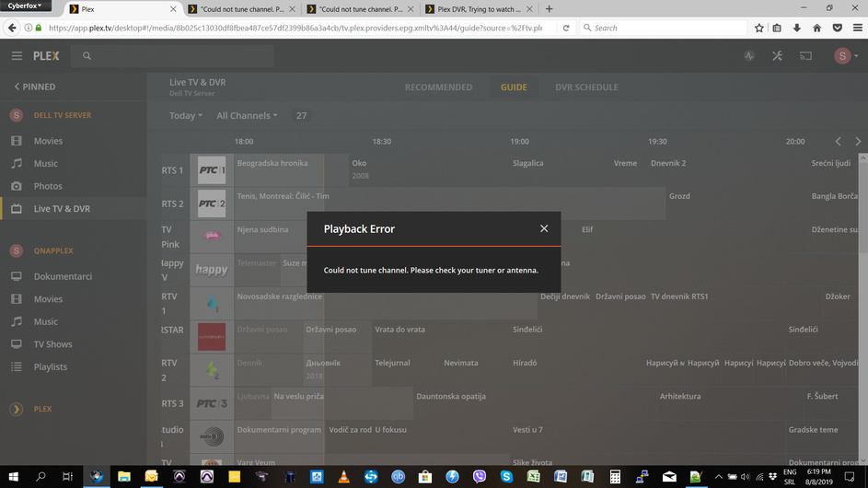Switch to DVR SCHEDULE tab

pyautogui.click(x=586, y=87)
